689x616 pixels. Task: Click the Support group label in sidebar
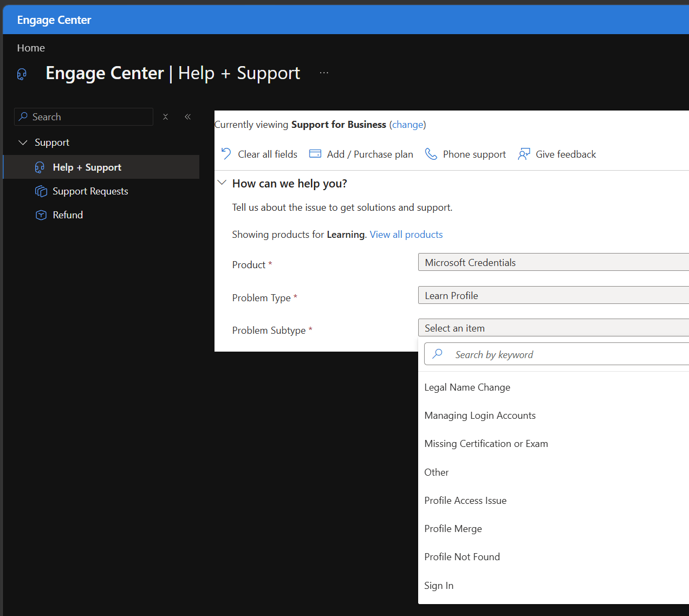click(x=52, y=142)
